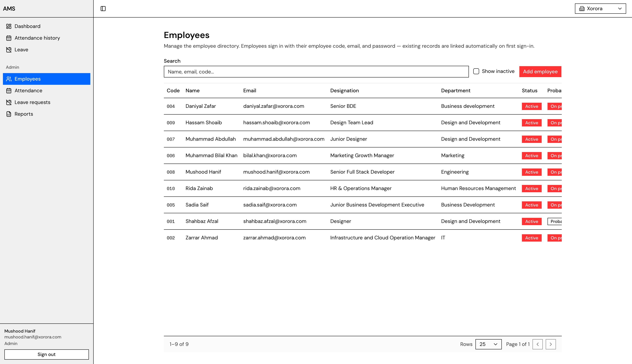Click the building icon beside Xorora

[582, 9]
